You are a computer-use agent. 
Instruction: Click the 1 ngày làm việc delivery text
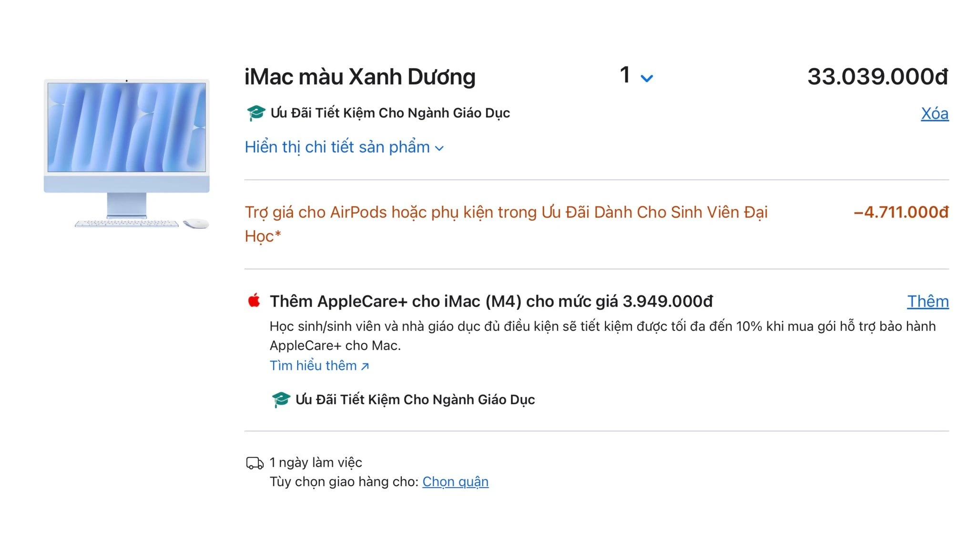click(316, 462)
